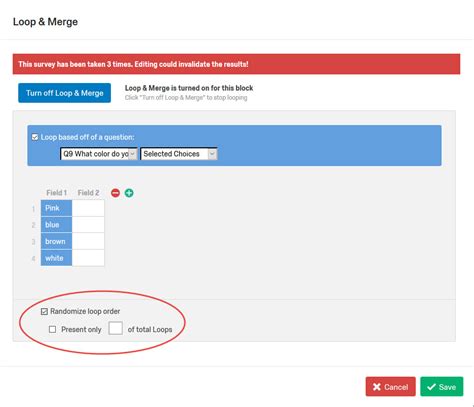Click the green plus add-field icon
Screen dimensions: 474x407
coord(129,193)
